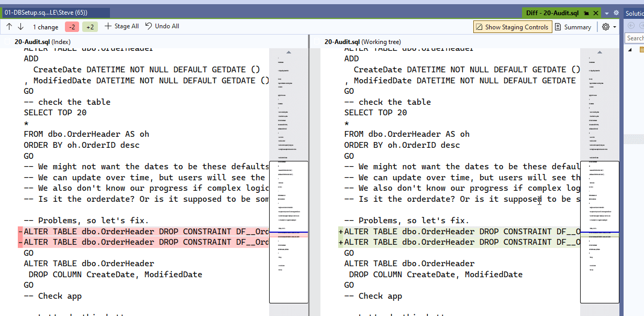Viewport: 644px width, 316px height.
Task: Click the pin icon on Diff tab
Action: pos(587,13)
